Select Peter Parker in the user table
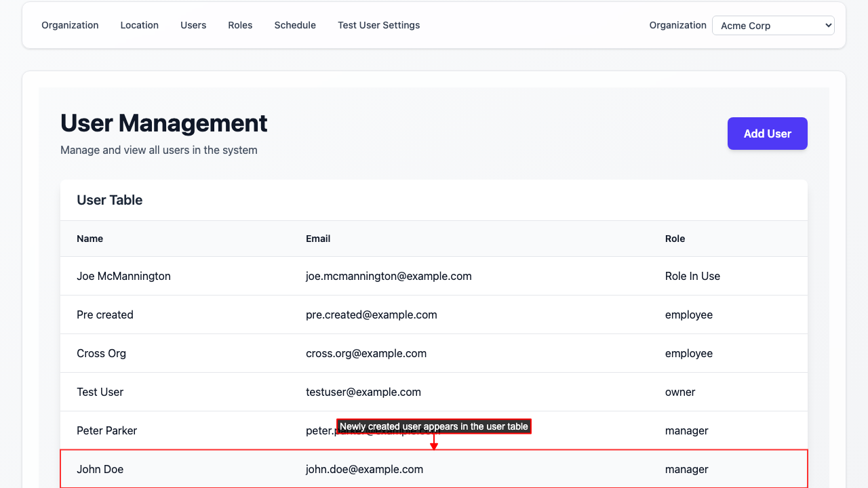This screenshot has height=488, width=868. click(x=106, y=430)
